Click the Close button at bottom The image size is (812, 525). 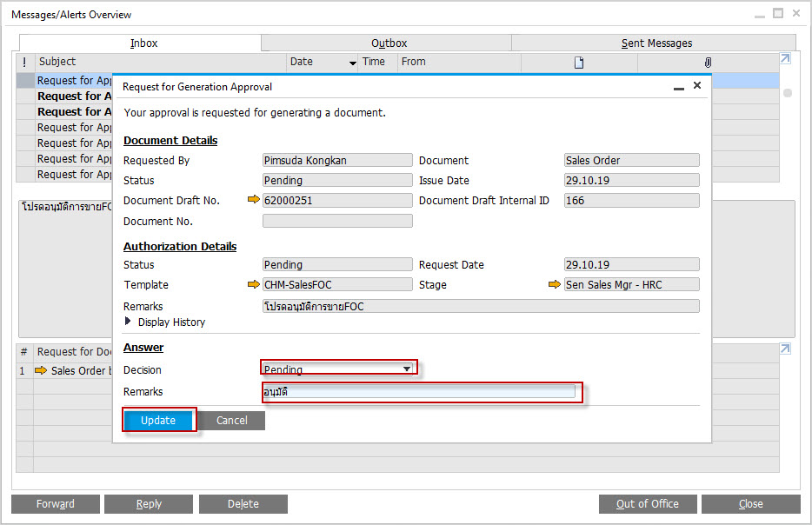[751, 504]
